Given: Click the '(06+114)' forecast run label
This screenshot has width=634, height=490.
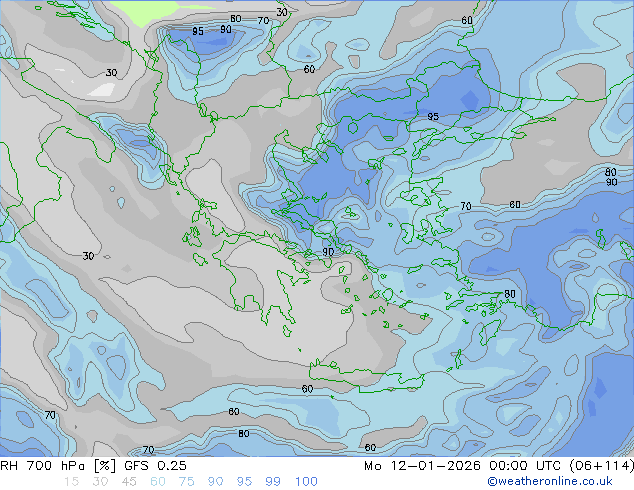Looking at the screenshot, I should [602, 466].
